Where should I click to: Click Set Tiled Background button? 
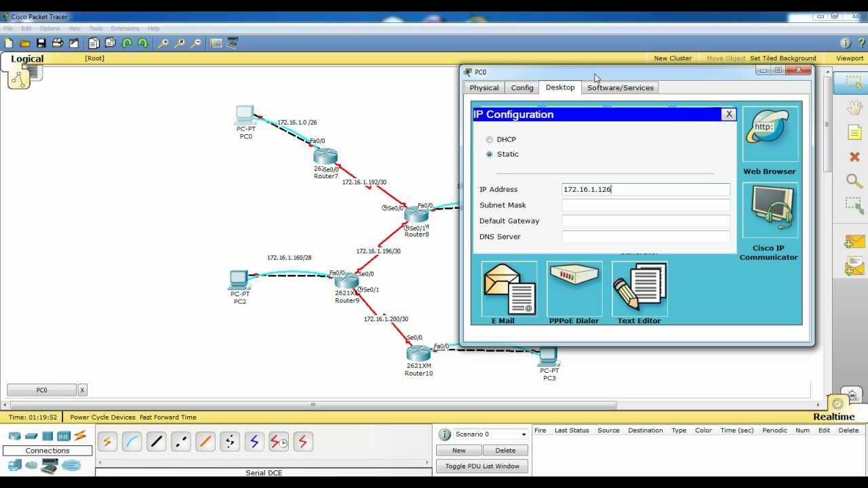pos(783,58)
